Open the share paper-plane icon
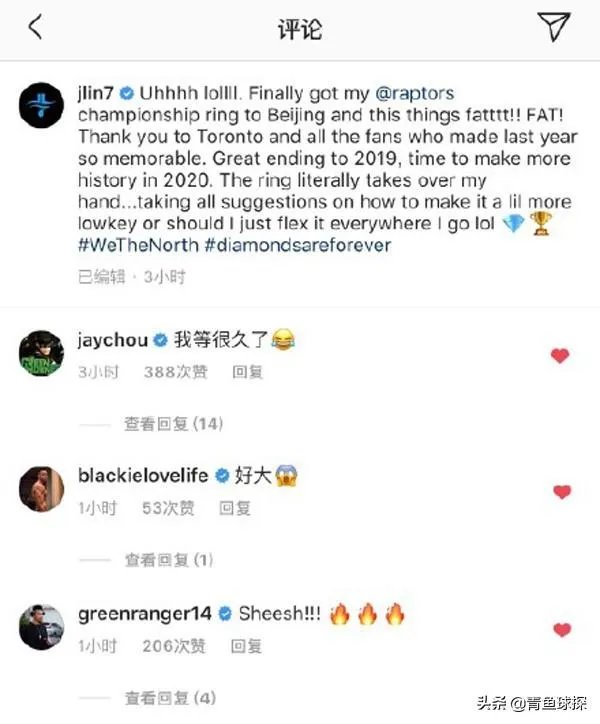The image size is (600, 724). tap(553, 27)
